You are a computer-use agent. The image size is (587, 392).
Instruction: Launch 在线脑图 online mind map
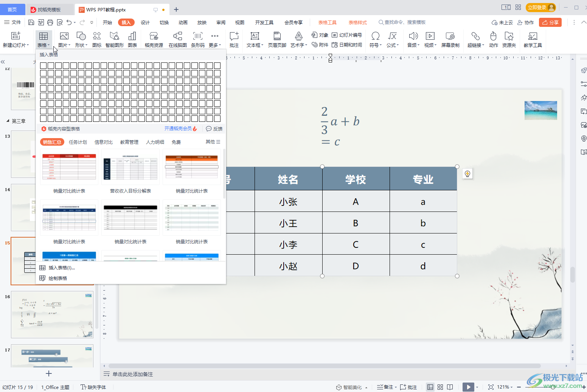coord(178,39)
